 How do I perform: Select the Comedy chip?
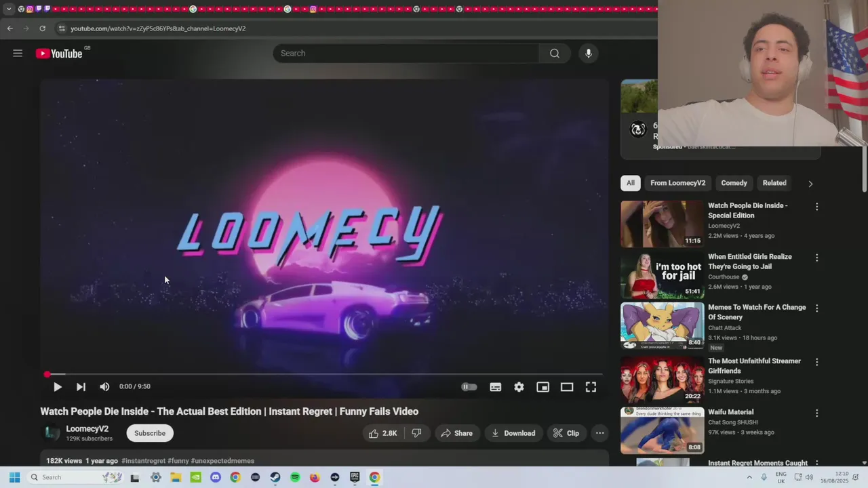[x=734, y=183]
